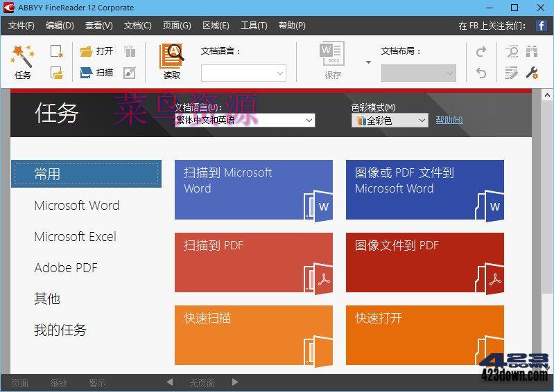Image resolution: width=554 pixels, height=392 pixels.
Task: Click open-document folder icon below new document
Action: click(x=57, y=73)
